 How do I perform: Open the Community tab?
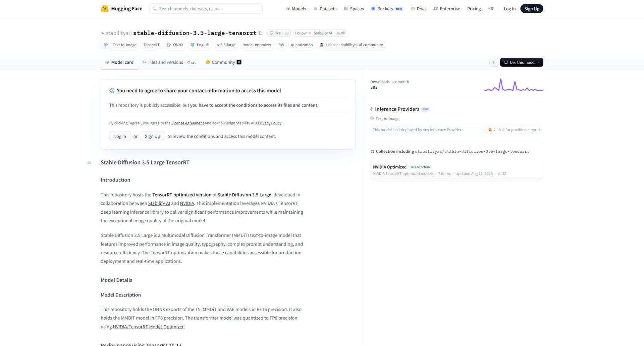(223, 62)
